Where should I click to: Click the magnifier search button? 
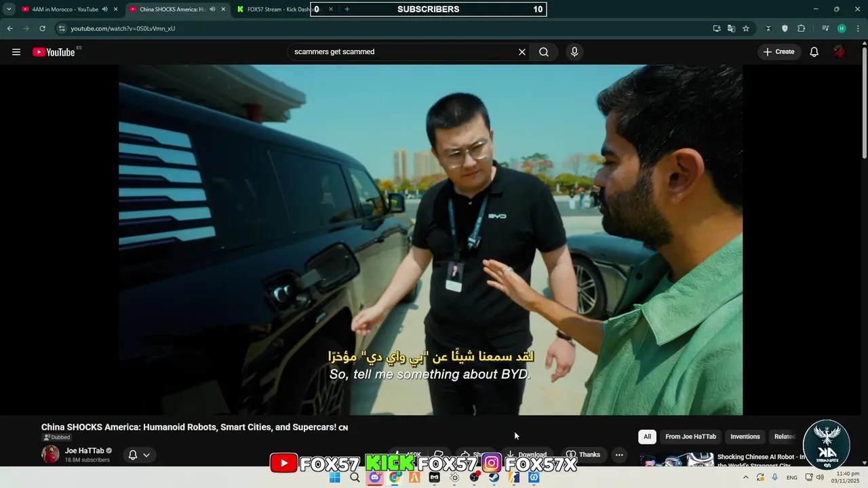point(544,52)
